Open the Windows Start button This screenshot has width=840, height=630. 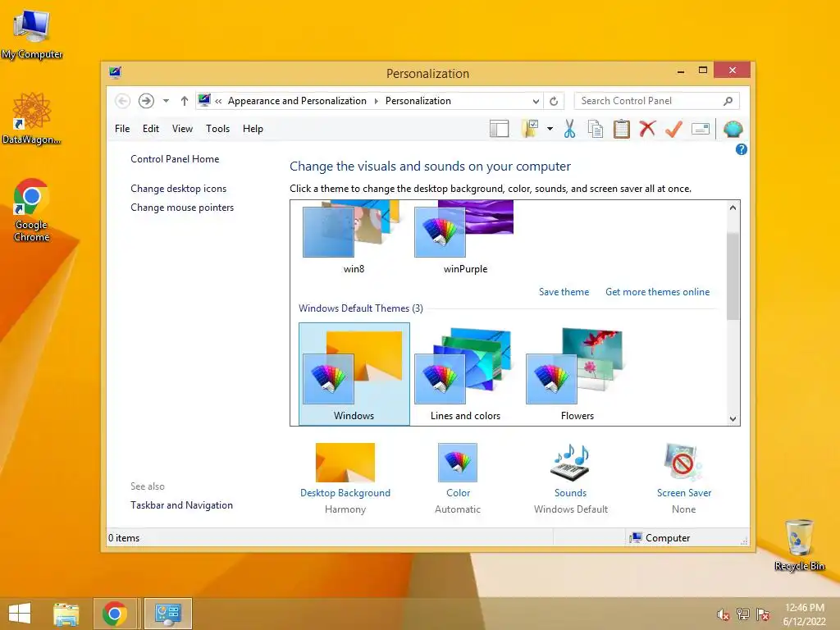tap(20, 614)
